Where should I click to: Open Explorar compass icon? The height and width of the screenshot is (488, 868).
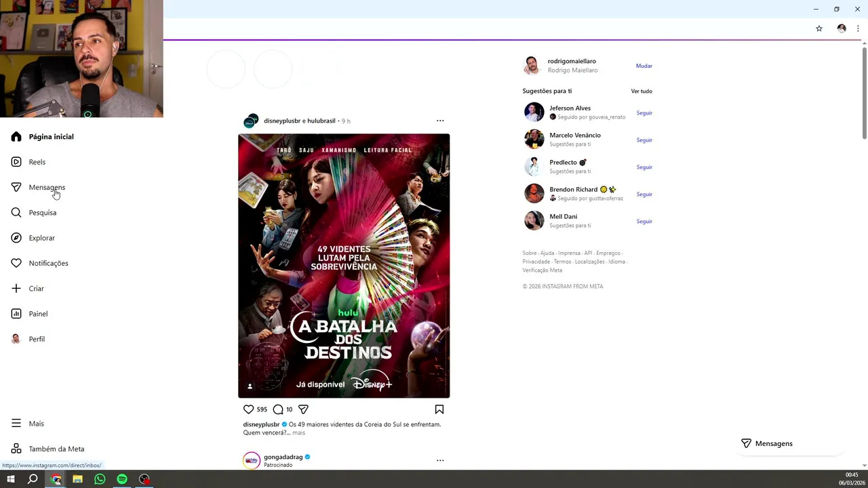pyautogui.click(x=16, y=238)
